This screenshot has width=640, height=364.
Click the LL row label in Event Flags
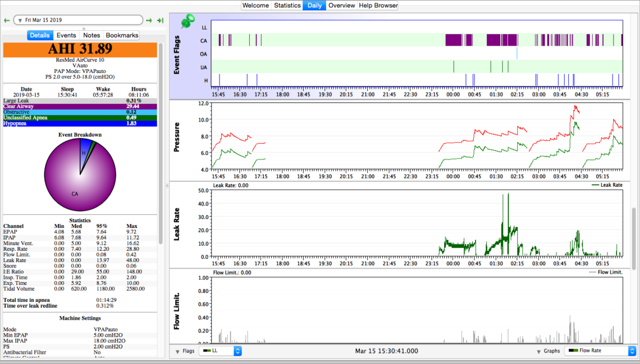pos(204,27)
